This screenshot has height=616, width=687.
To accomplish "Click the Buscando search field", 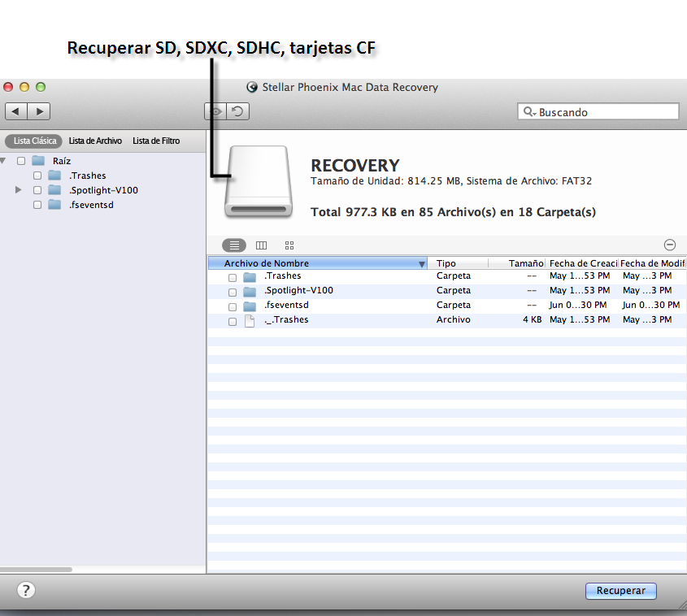I will pos(598,111).
